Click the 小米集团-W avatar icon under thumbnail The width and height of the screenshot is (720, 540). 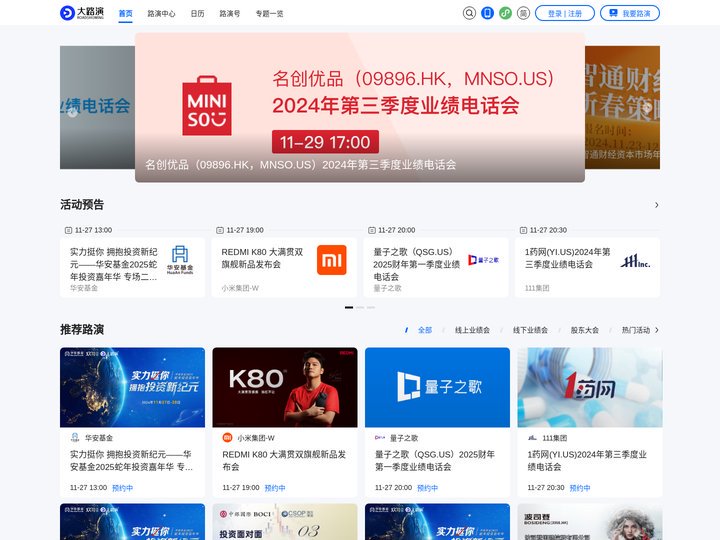coord(227,438)
